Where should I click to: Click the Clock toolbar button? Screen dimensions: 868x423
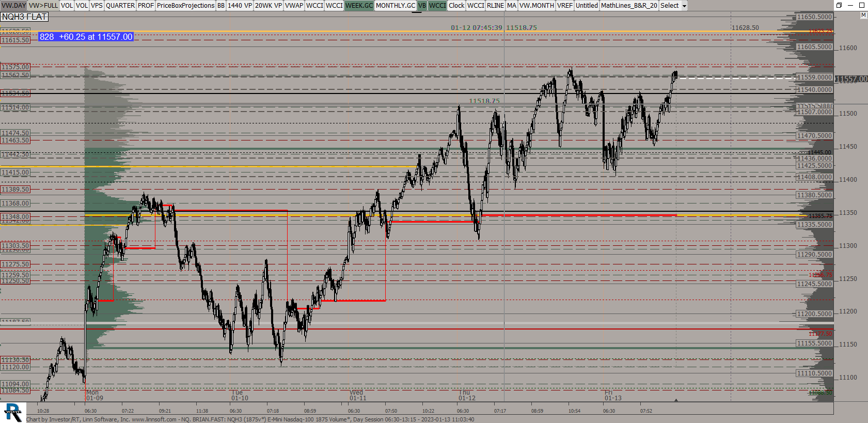tap(456, 6)
